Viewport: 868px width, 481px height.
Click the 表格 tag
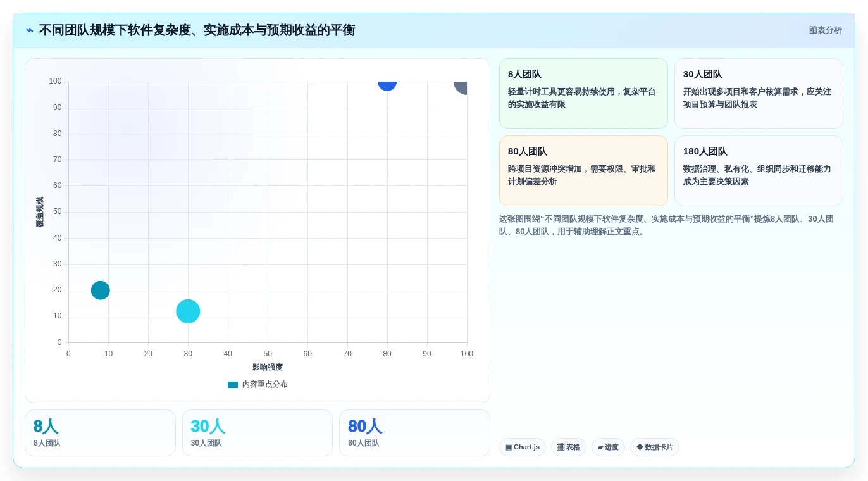pyautogui.click(x=569, y=447)
